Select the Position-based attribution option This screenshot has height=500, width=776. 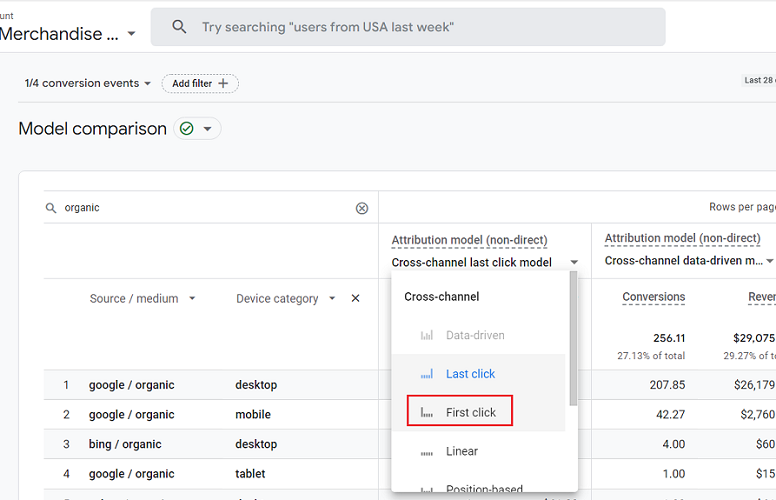coord(478,488)
